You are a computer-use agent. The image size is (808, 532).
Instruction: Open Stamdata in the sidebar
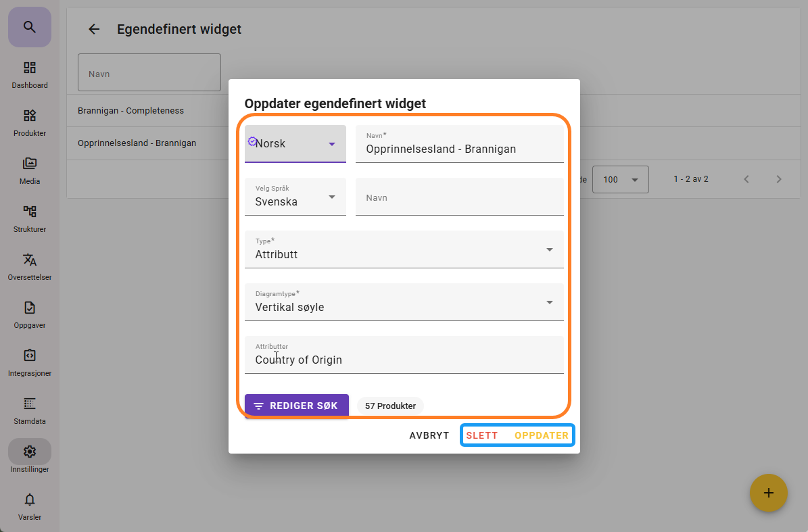coord(29,404)
